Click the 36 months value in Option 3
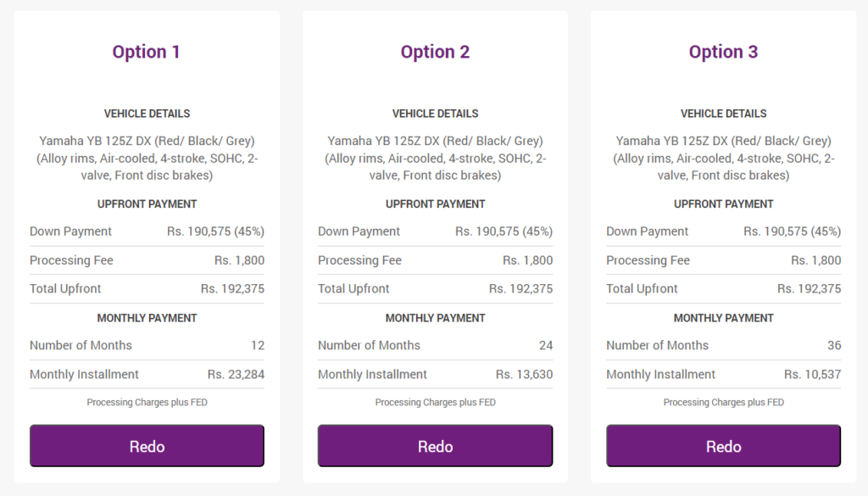The height and width of the screenshot is (496, 868). (834, 345)
